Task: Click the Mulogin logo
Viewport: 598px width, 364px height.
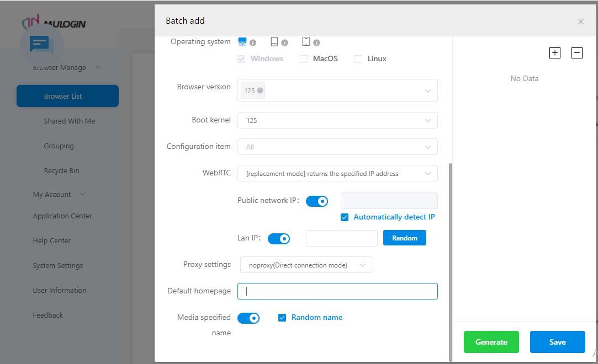Action: click(x=54, y=23)
